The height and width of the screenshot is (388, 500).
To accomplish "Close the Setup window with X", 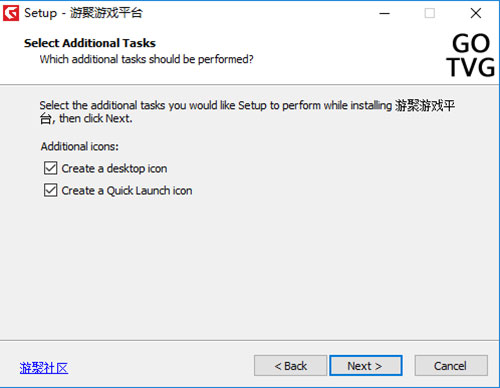I will 476,13.
